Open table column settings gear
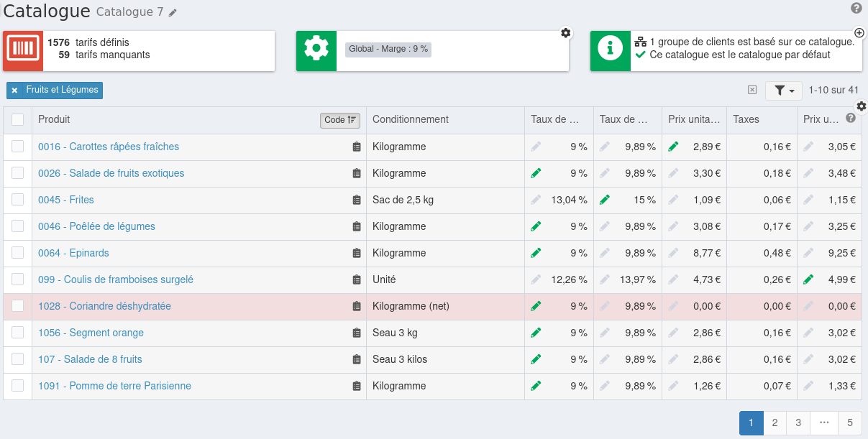This screenshot has width=868, height=439. pyautogui.click(x=862, y=106)
